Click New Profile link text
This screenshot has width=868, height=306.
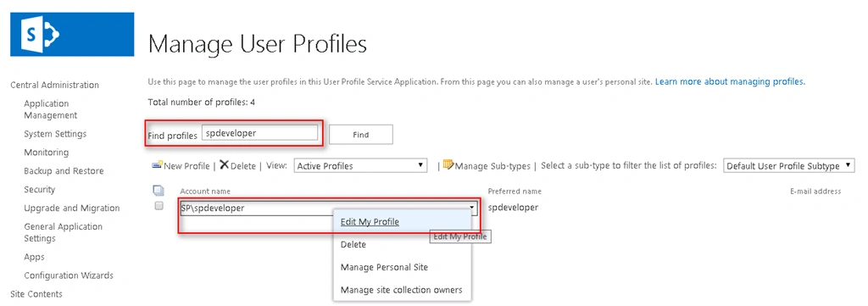(187, 166)
